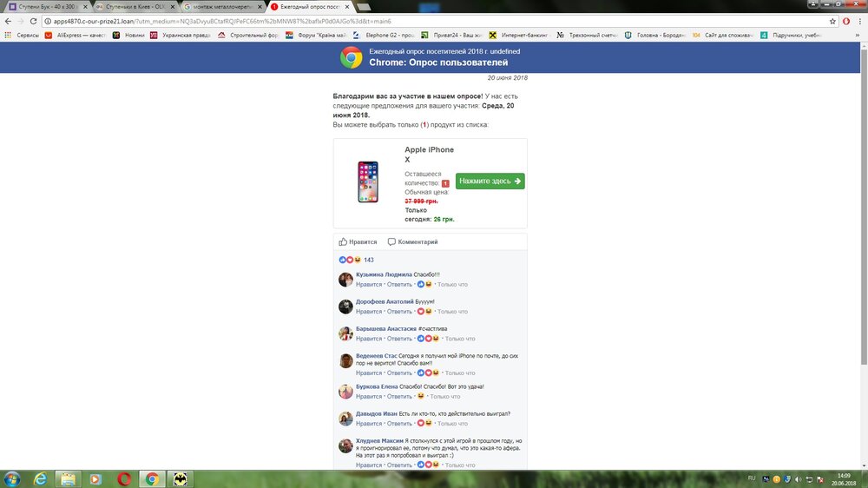This screenshot has width=868, height=488.
Task: Click the page vertical scrollbar thumb
Action: pos(864,208)
